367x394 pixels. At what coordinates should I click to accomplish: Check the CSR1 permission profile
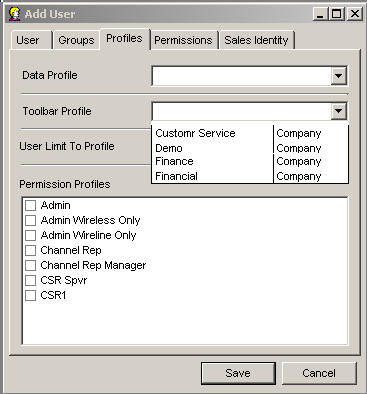(x=30, y=295)
